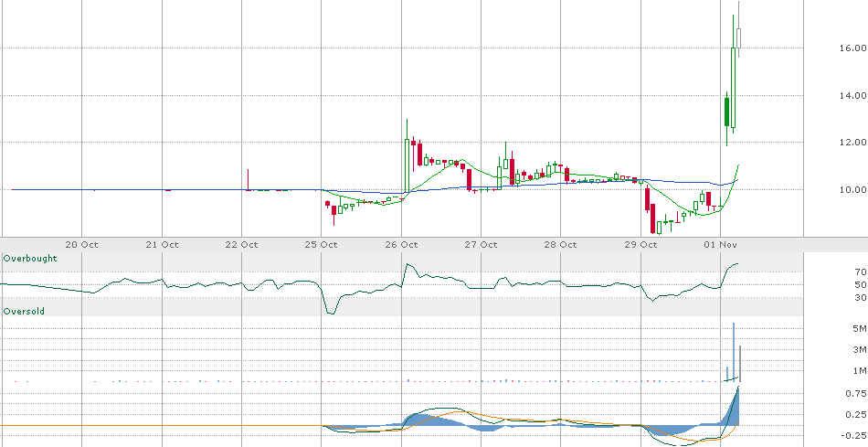Image resolution: width=868 pixels, height=447 pixels.
Task: Click the 26 Oct date label
Action: click(x=401, y=245)
